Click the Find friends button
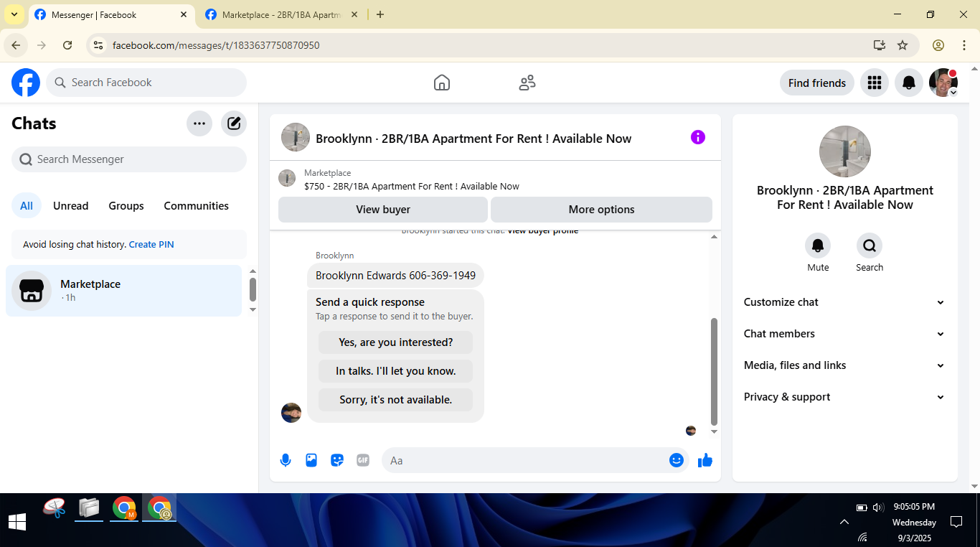This screenshot has width=980, height=547. tap(817, 83)
